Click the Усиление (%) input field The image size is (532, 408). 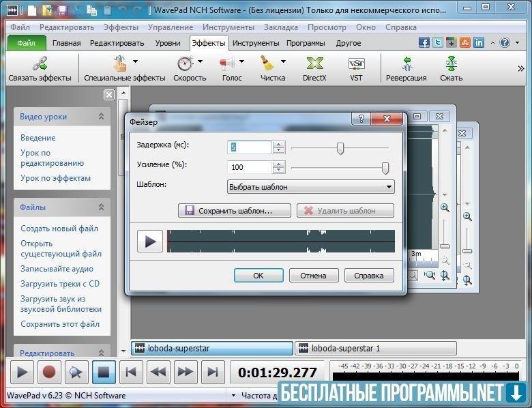click(250, 167)
